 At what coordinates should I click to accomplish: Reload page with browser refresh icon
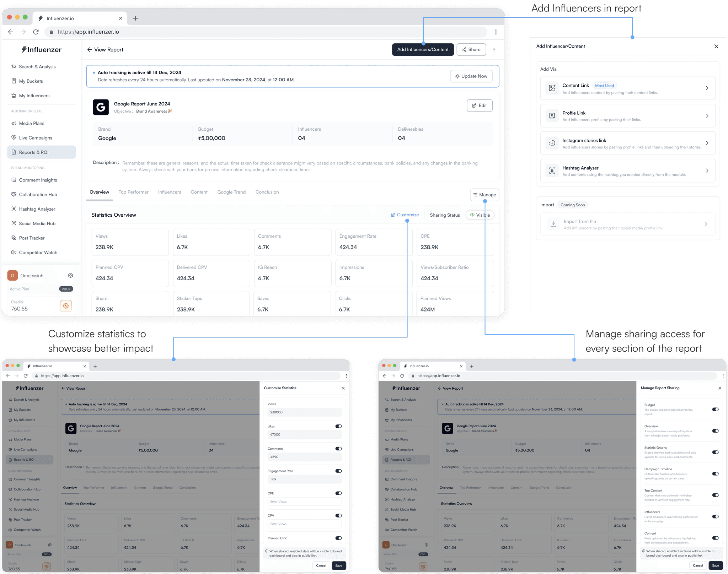coord(36,32)
